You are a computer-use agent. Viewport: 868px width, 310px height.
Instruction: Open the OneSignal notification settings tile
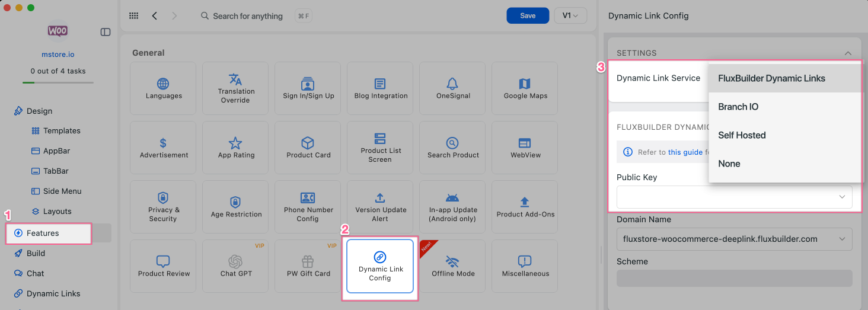coord(452,88)
